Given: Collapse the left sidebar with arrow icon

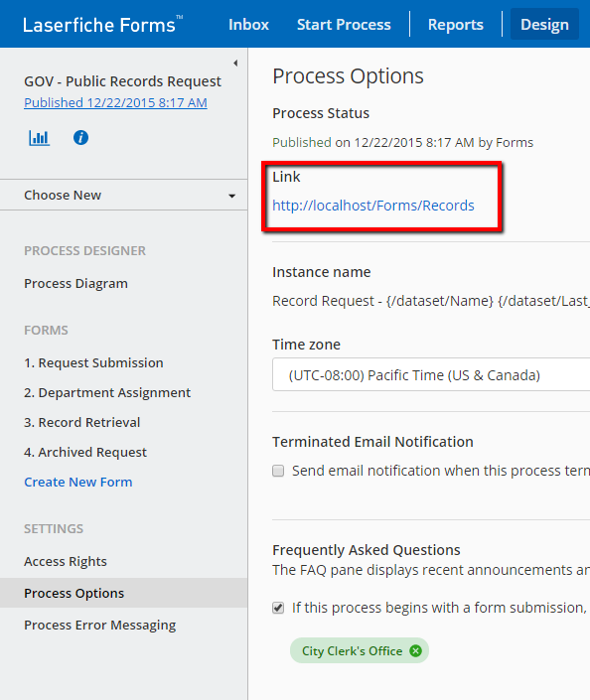Looking at the screenshot, I should pyautogui.click(x=235, y=63).
